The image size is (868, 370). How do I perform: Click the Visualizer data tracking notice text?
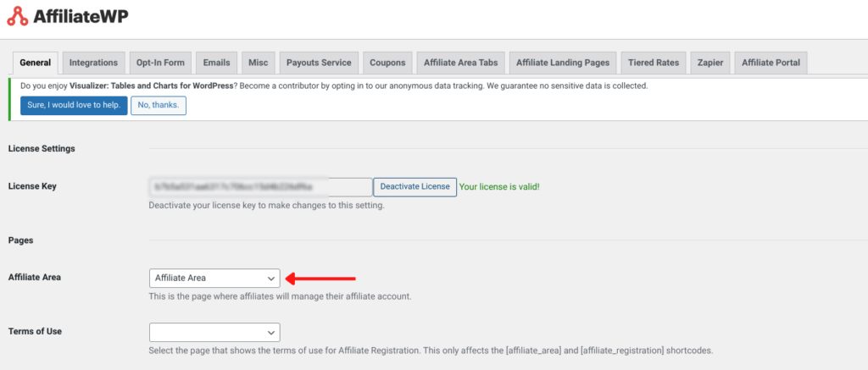point(334,86)
